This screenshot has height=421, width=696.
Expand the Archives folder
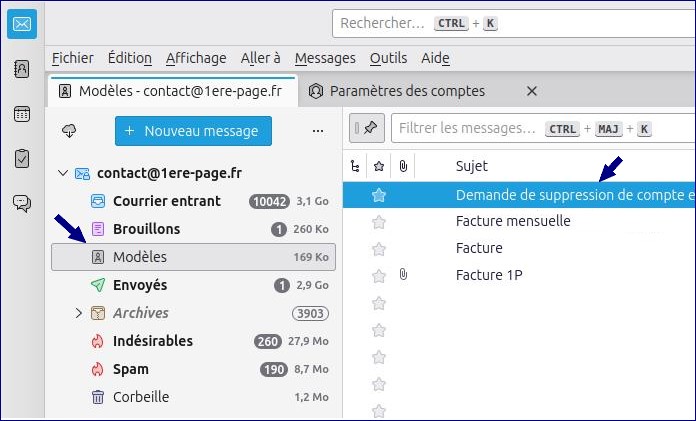(79, 313)
